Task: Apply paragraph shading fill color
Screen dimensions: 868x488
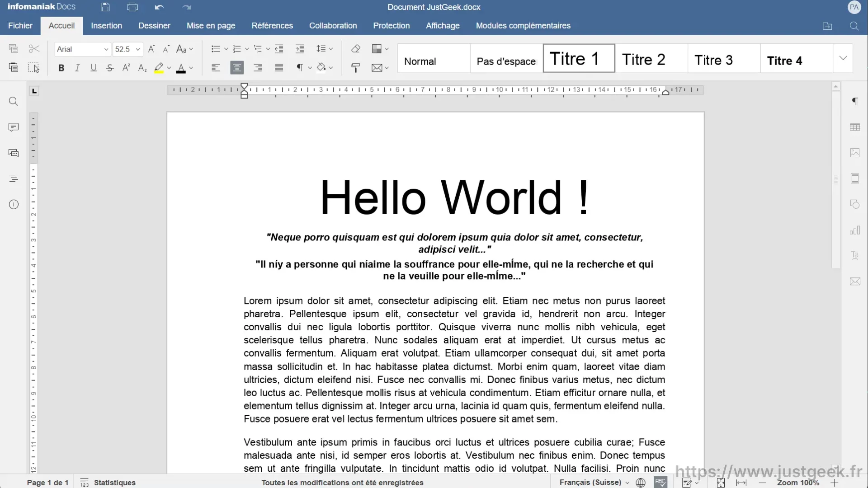Action: (x=321, y=68)
